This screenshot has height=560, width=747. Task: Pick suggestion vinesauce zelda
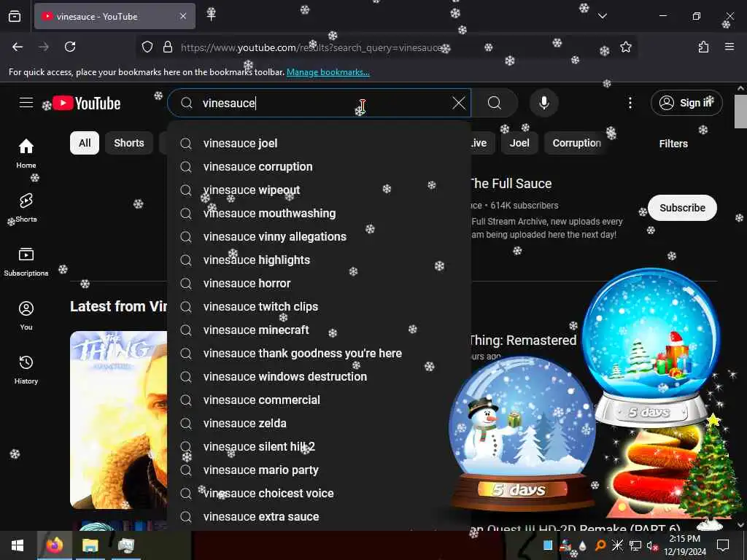click(320, 424)
